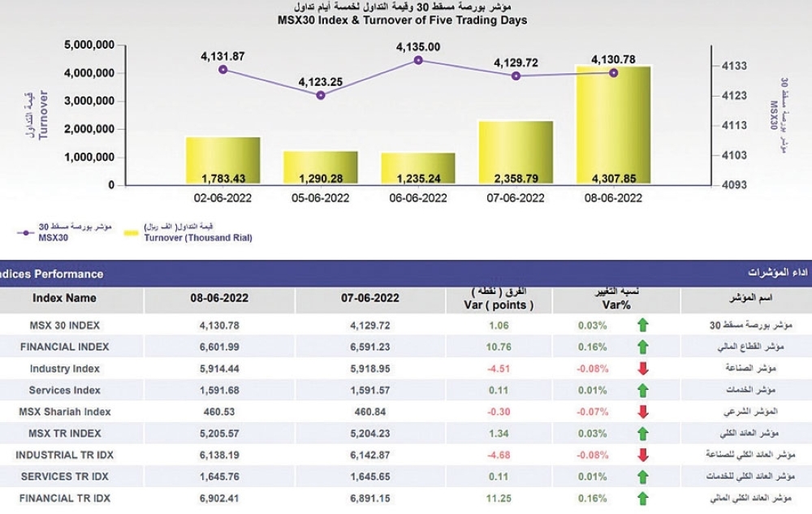Click green up arrow in FINANCIAL INDEX row
812x514 pixels.
click(x=643, y=347)
